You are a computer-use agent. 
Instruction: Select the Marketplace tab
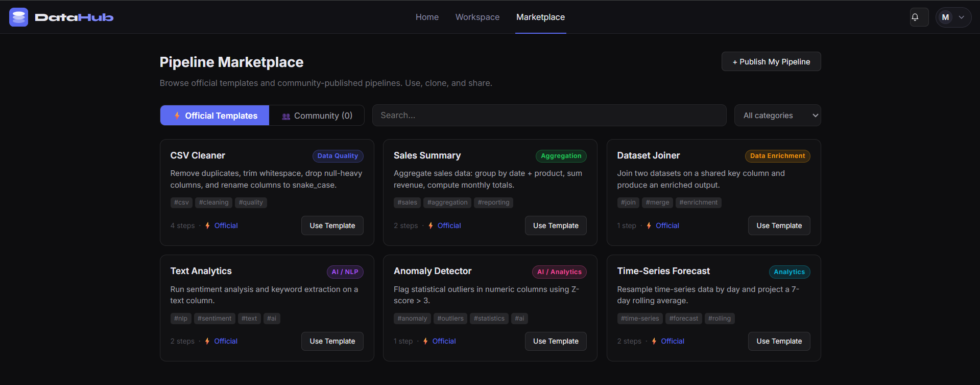pyautogui.click(x=540, y=17)
